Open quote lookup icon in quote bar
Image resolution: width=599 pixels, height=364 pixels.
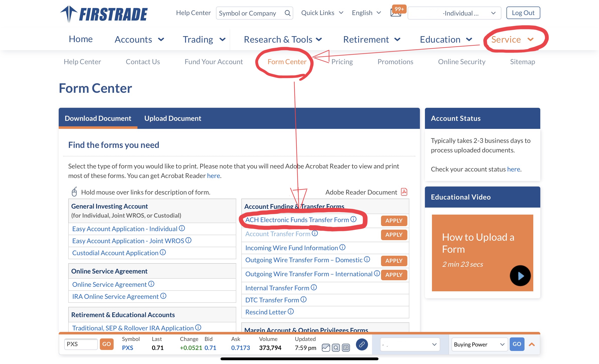(336, 348)
